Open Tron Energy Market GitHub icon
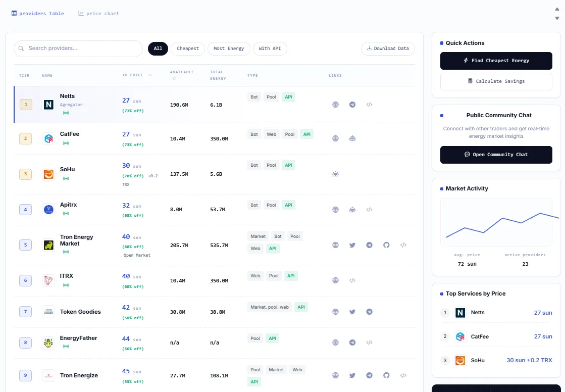The height and width of the screenshot is (392, 565). coord(386,245)
